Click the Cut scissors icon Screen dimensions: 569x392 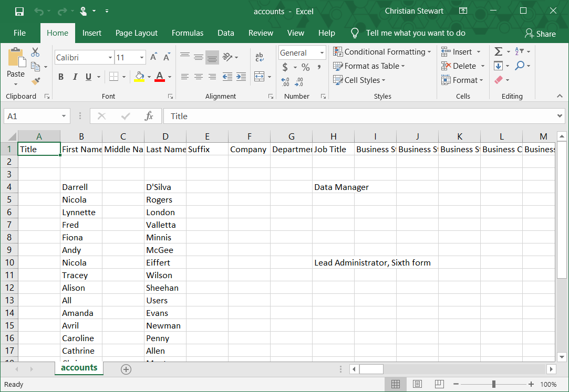coord(35,52)
